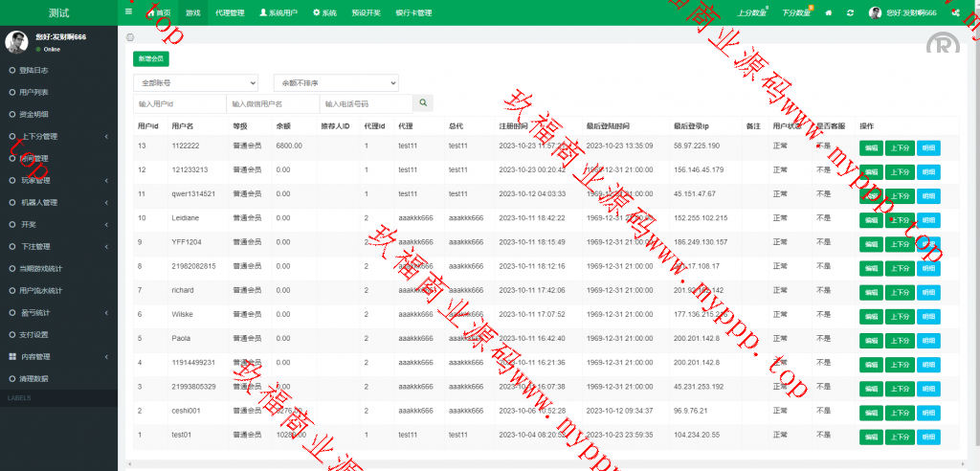Switch to the 代理管理 top menu
This screenshot has height=471, width=980.
point(230,13)
